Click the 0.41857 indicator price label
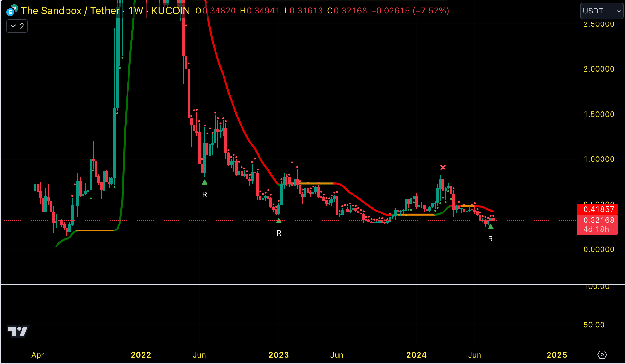 click(x=597, y=209)
